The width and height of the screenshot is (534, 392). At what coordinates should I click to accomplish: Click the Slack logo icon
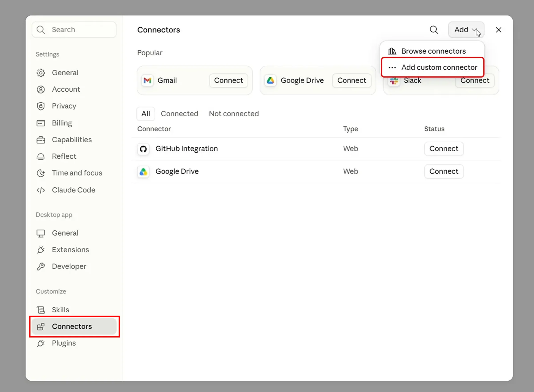click(x=394, y=81)
